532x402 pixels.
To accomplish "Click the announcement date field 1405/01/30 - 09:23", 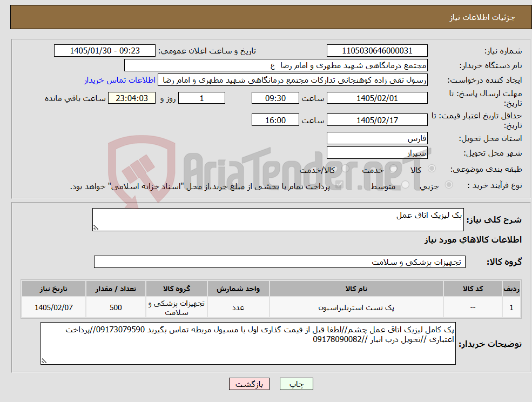I will click(x=105, y=51).
